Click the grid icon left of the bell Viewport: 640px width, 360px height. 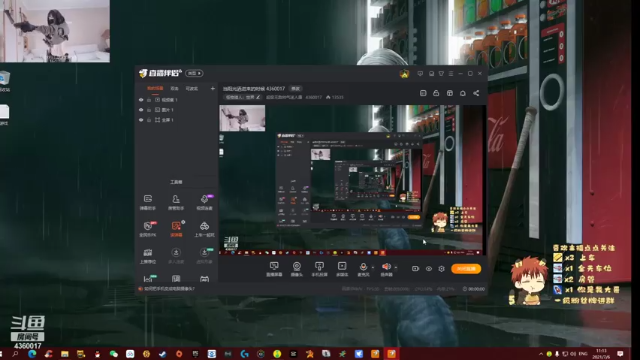(x=449, y=93)
